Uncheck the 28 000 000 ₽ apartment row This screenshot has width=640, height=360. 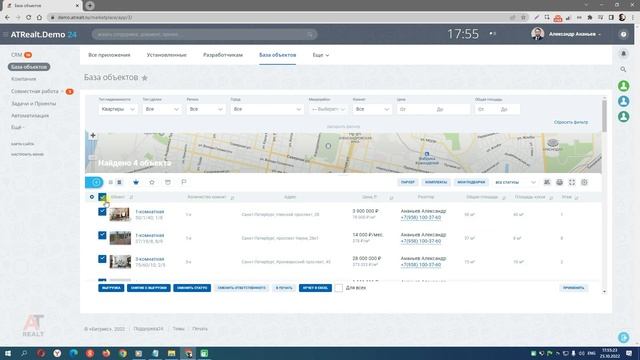point(102,259)
